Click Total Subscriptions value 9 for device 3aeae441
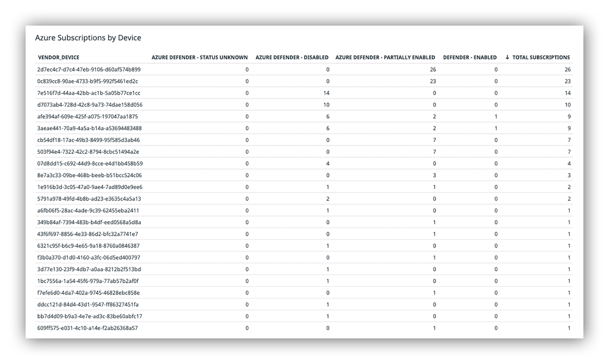The image size is (609, 364). click(569, 128)
